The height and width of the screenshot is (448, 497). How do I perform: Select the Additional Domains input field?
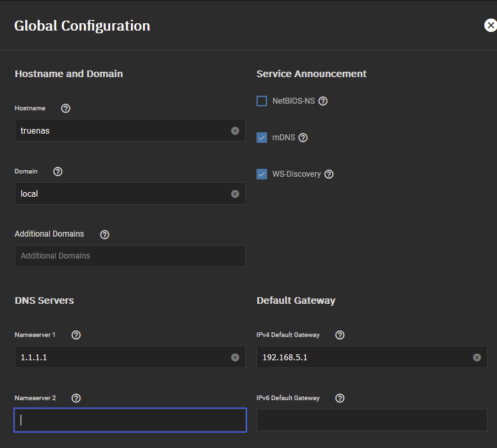click(130, 256)
